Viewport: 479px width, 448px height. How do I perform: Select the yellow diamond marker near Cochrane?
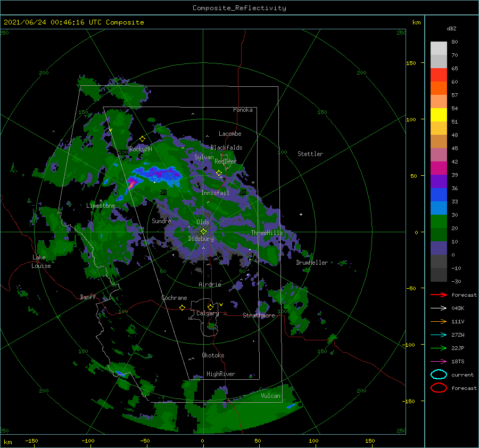tap(183, 307)
